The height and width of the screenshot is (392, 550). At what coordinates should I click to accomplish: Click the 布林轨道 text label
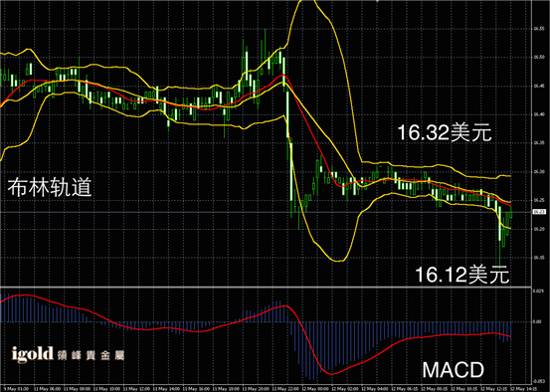(50, 188)
